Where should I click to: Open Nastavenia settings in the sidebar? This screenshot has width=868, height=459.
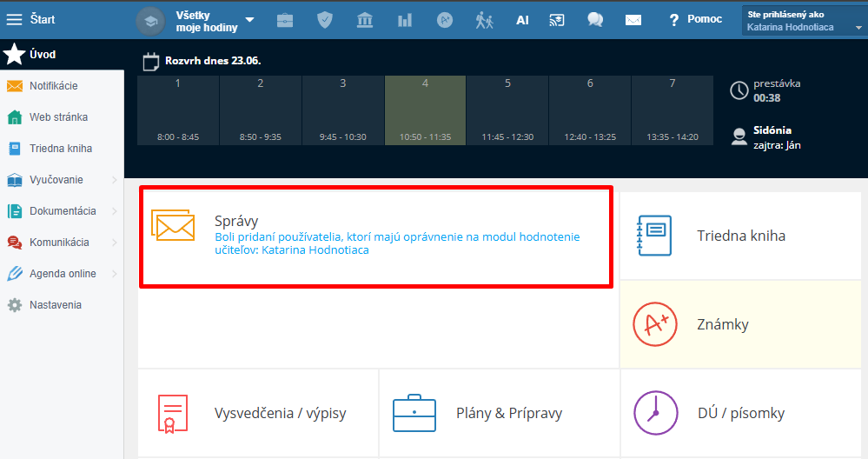coord(62,304)
